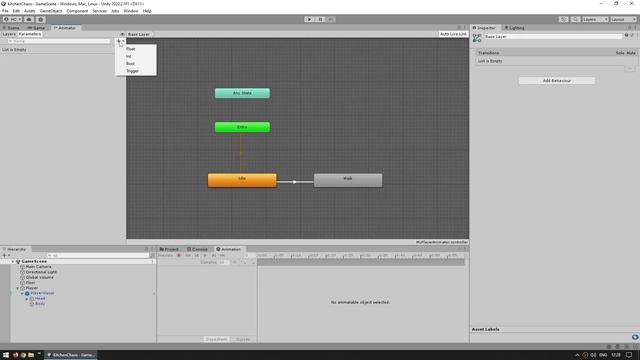Focus the parameter name search field

click(59, 41)
